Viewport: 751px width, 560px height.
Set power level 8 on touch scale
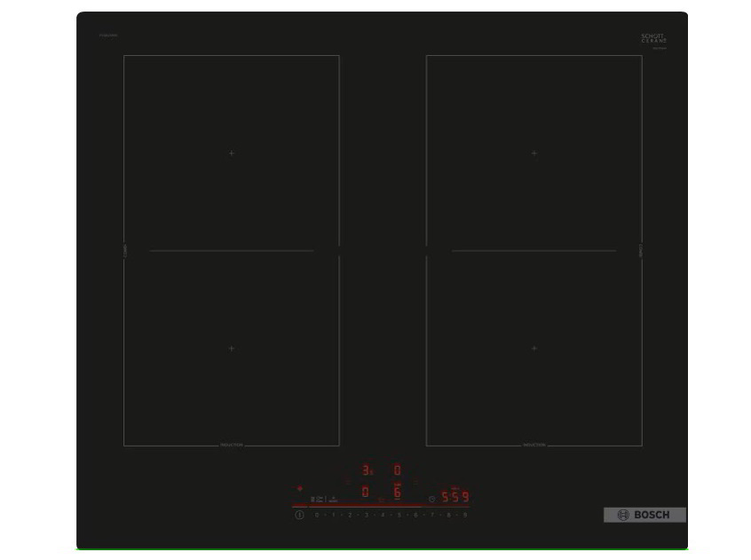pos(448,515)
